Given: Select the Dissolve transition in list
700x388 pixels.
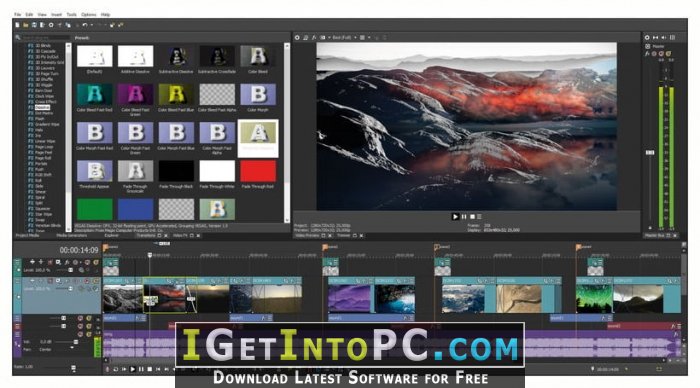Looking at the screenshot, I should coord(42,108).
